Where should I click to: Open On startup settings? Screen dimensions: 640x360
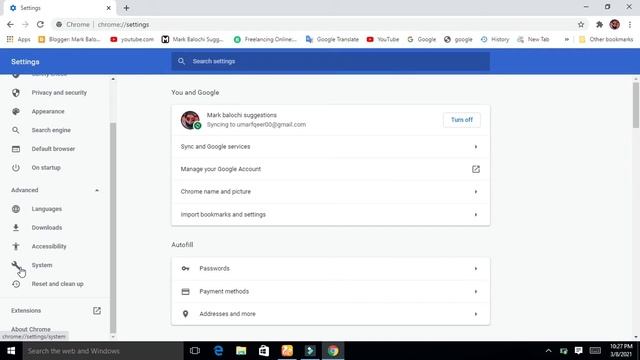tap(46, 168)
